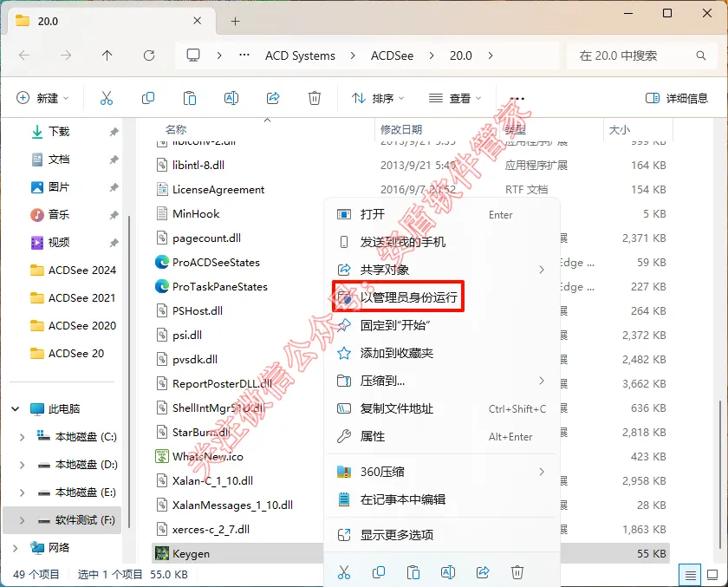Choose 以管理员身份运行
Image resolution: width=728 pixels, height=587 pixels.
tap(442, 297)
